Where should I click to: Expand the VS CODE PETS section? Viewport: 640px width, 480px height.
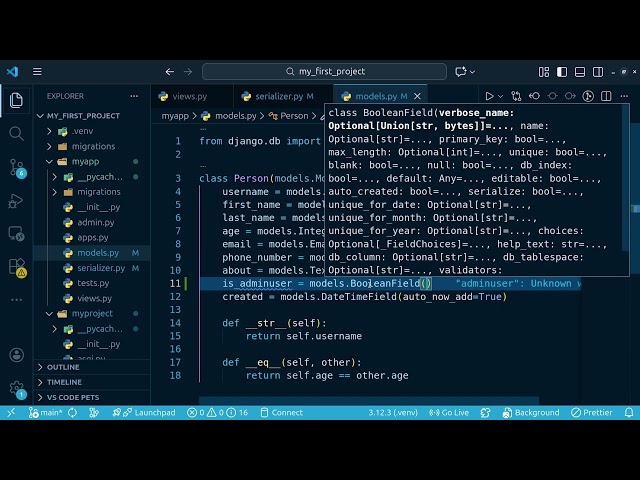73,397
